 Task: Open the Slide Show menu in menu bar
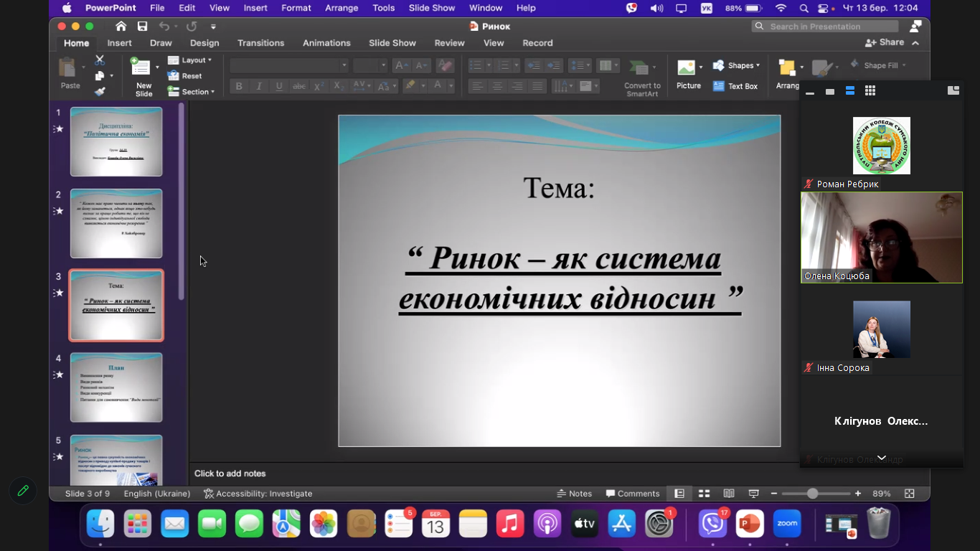431,8
